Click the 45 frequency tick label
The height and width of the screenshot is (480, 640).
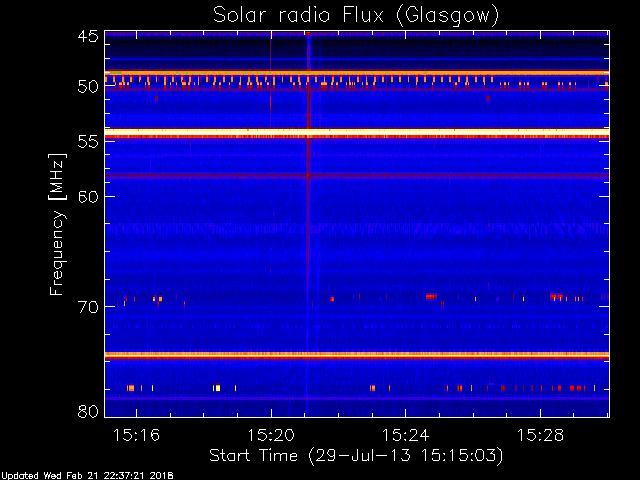click(88, 37)
